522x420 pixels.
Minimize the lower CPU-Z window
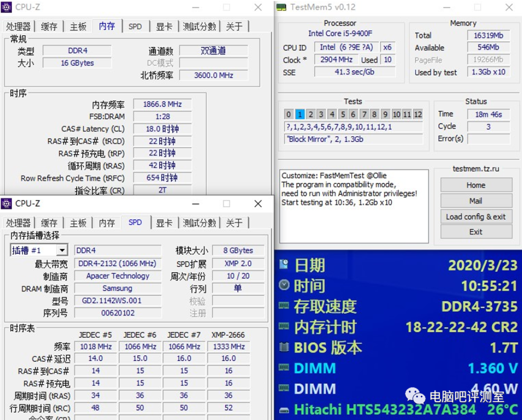pos(196,203)
